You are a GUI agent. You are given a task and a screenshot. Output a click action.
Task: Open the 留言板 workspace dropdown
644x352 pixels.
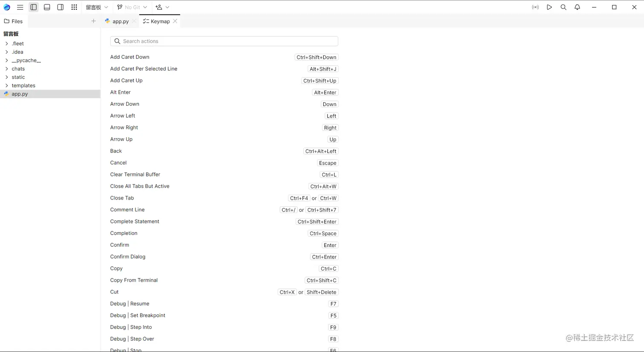[x=97, y=7]
